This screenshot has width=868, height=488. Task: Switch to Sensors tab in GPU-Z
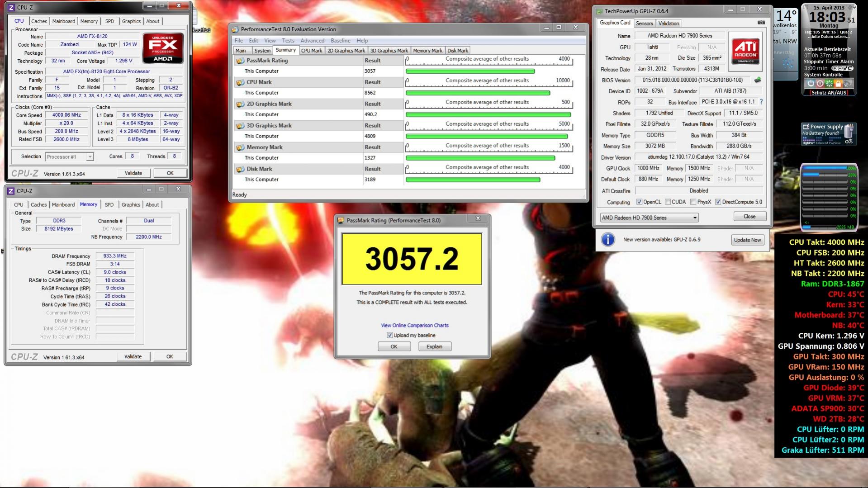click(x=644, y=24)
